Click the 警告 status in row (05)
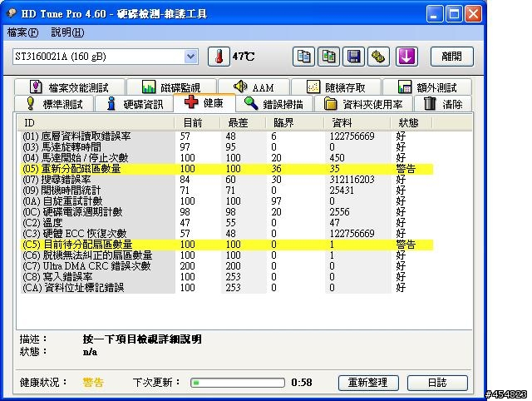Image resolution: width=532 pixels, height=401 pixels. click(406, 169)
